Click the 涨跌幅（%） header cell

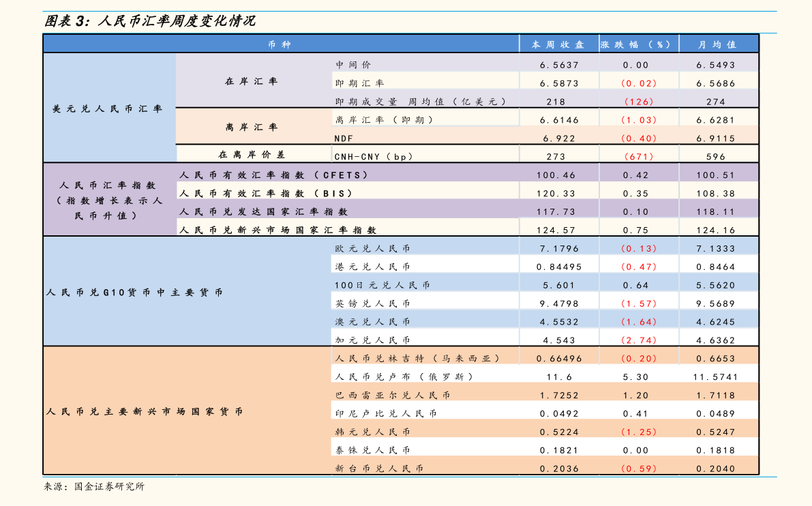pyautogui.click(x=637, y=44)
